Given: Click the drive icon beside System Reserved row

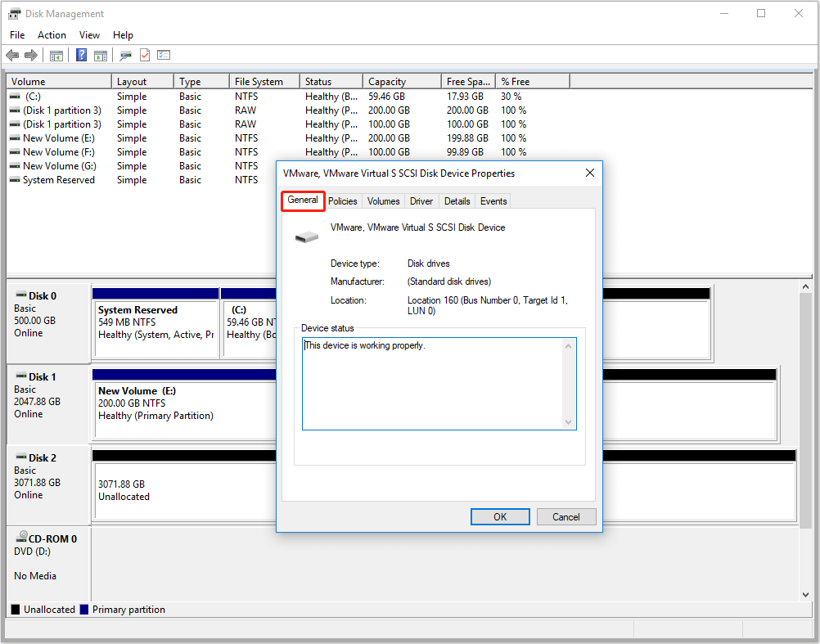Looking at the screenshot, I should tap(15, 180).
